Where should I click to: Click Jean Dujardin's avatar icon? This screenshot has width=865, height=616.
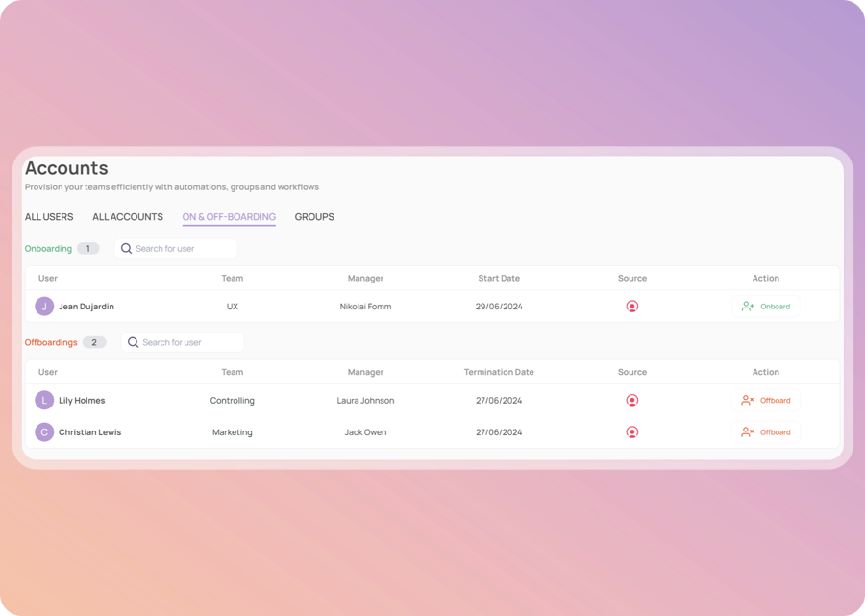coord(44,307)
